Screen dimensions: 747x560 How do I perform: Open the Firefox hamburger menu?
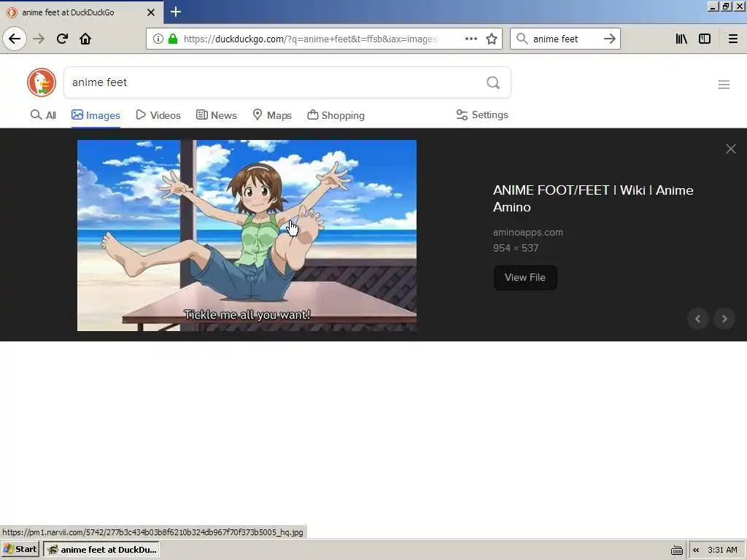pyautogui.click(x=732, y=39)
